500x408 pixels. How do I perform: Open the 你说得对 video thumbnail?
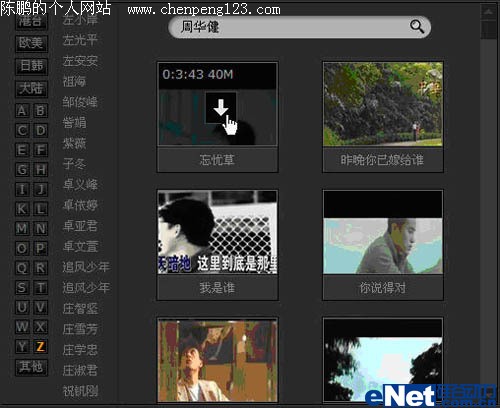(383, 232)
